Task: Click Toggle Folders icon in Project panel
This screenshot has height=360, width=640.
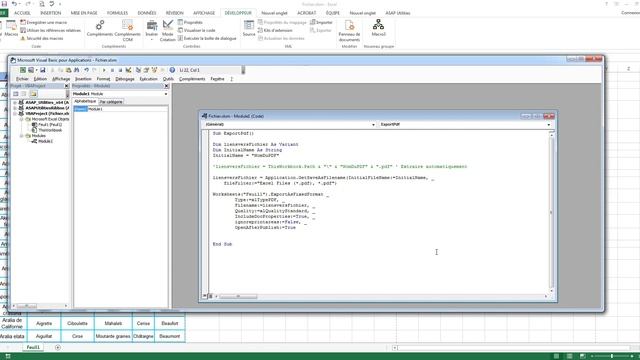Action: click(33, 94)
